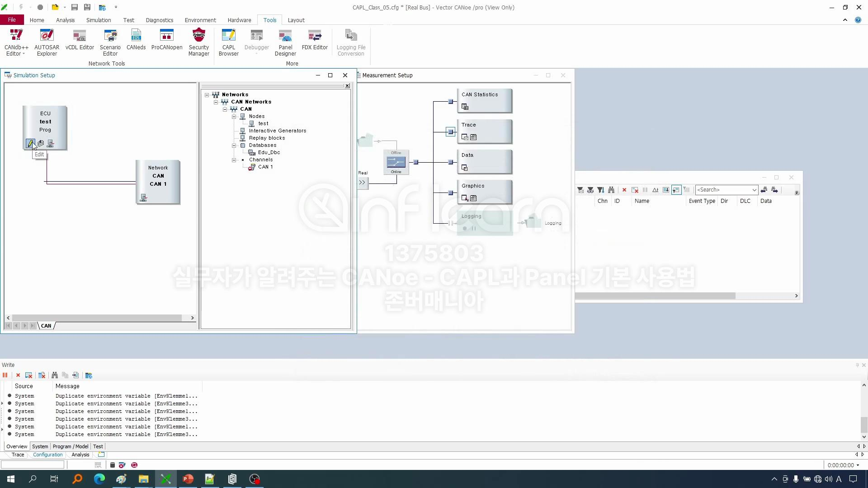
Task: Click the binoculars search icon in Trace toolbar
Action: point(611,190)
